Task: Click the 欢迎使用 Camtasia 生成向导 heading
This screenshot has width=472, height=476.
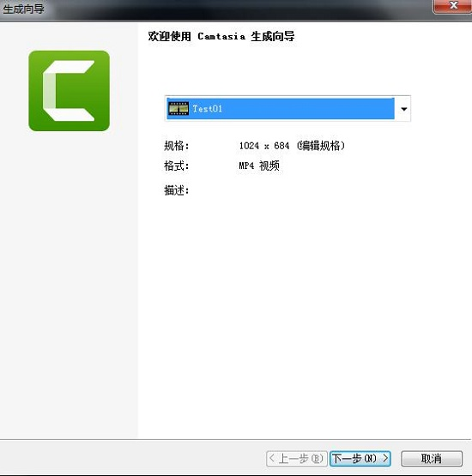Action: (x=221, y=36)
